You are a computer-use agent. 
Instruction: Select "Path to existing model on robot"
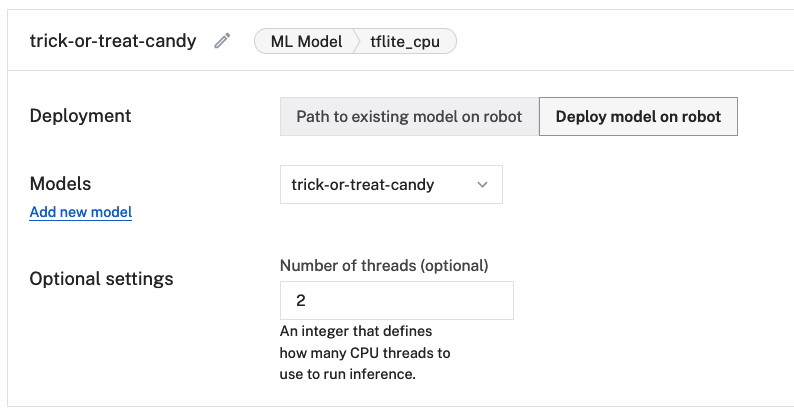point(409,116)
